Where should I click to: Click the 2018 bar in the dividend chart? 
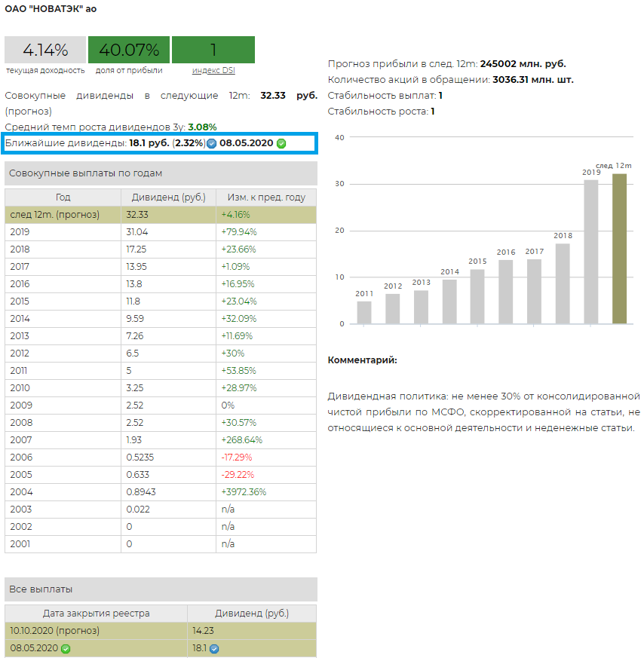pyautogui.click(x=563, y=283)
